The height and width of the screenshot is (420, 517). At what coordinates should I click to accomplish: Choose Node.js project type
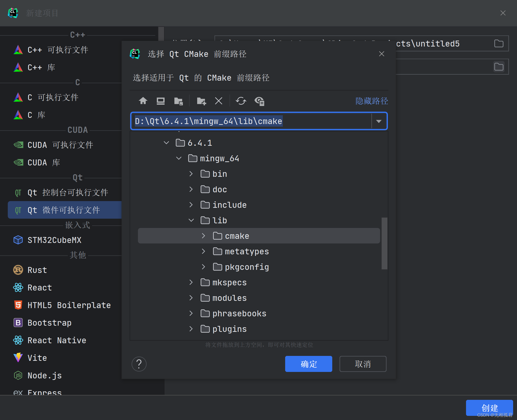click(65, 375)
